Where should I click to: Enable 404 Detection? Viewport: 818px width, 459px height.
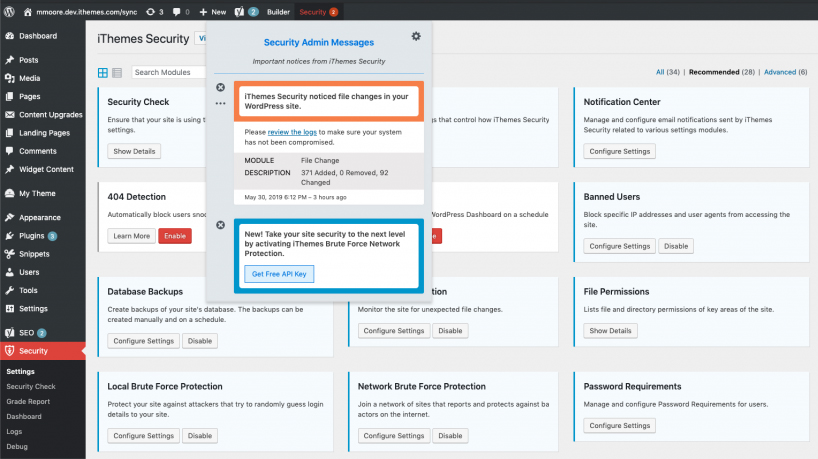(x=175, y=236)
